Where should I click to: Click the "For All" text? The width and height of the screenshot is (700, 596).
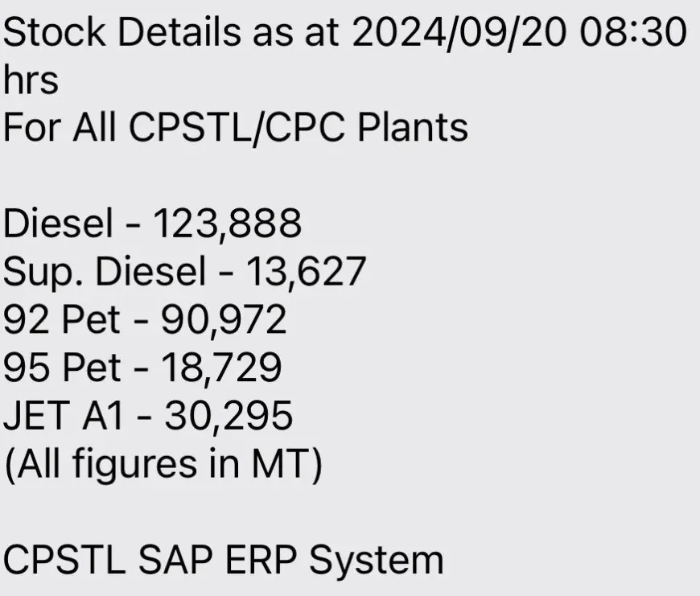coord(59,128)
